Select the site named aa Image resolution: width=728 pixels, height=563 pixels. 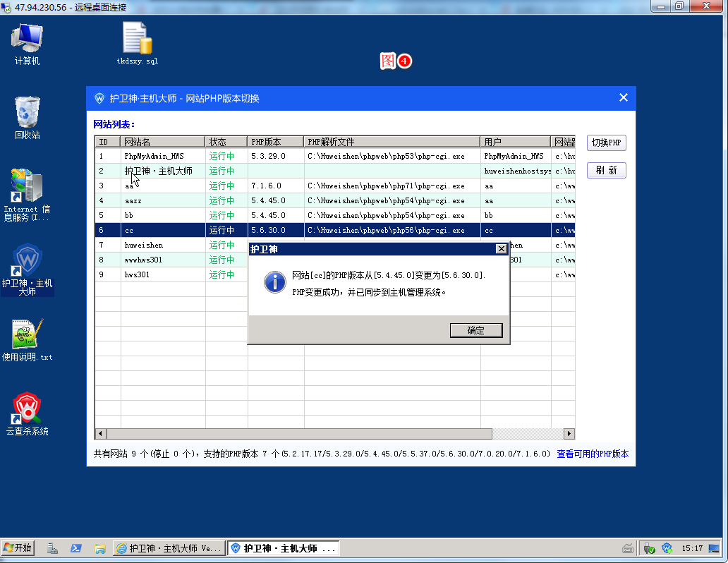(335, 186)
